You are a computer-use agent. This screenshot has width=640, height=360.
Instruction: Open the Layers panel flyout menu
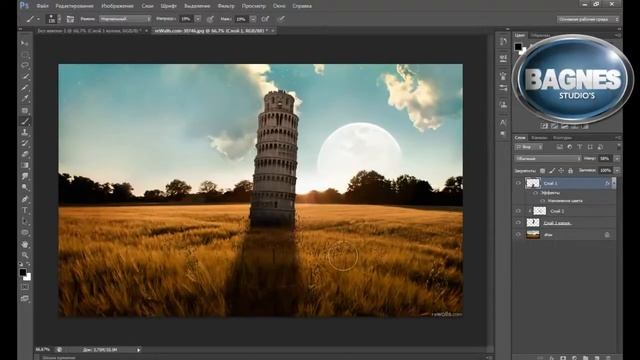pyautogui.click(x=618, y=138)
